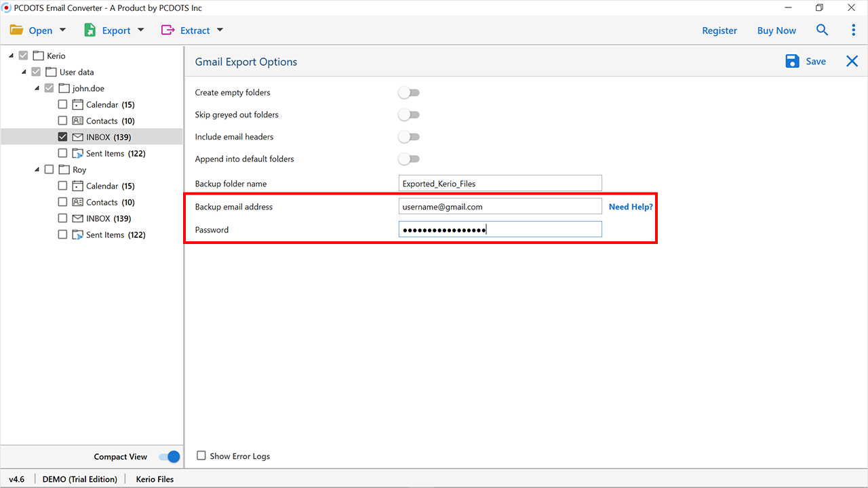The height and width of the screenshot is (488, 868).
Task: Check john.doe Sent Items checkbox
Action: (62, 153)
